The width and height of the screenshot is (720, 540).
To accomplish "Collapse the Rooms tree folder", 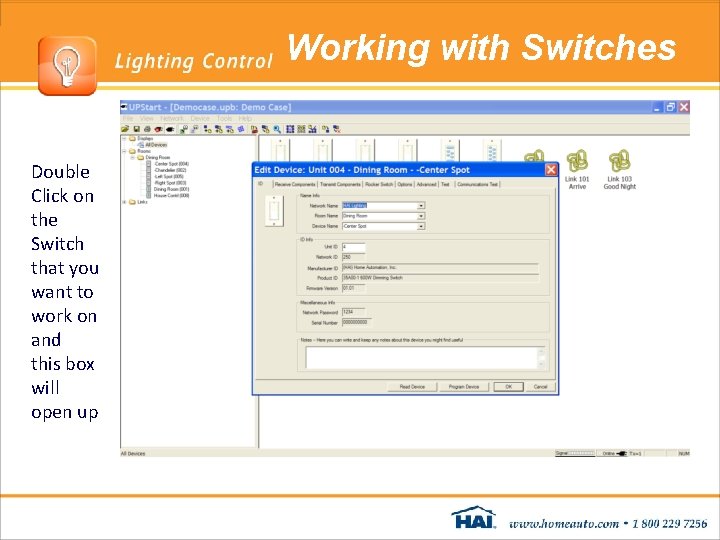I will [x=124, y=151].
